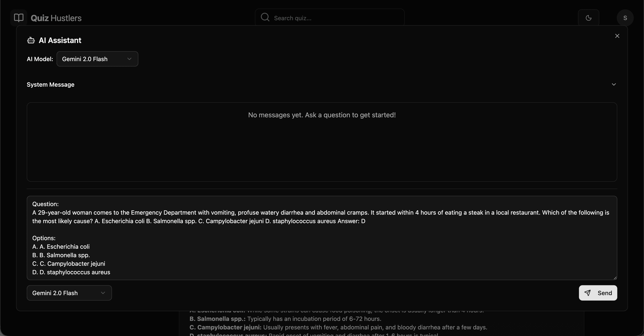Click the Quiz Hustlers title
644x336 pixels.
click(x=56, y=18)
